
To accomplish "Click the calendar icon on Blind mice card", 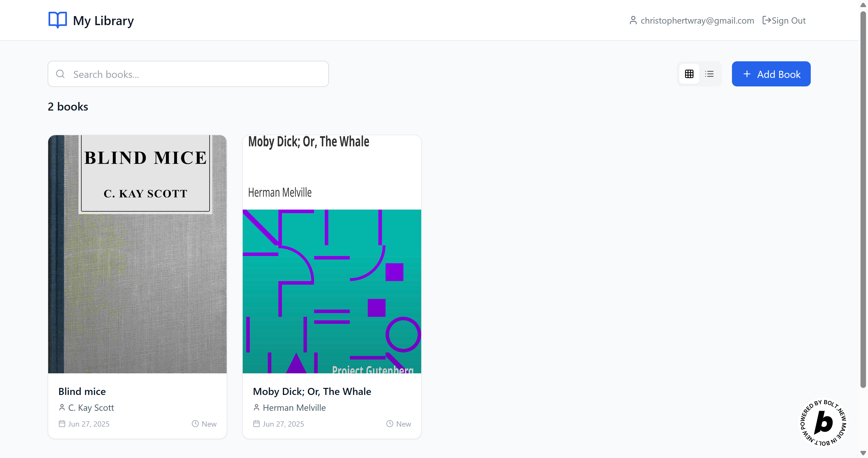I will tap(62, 424).
